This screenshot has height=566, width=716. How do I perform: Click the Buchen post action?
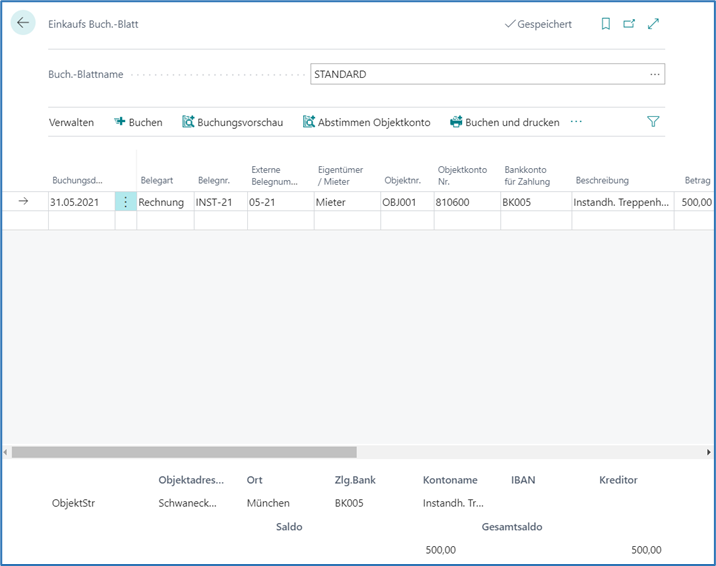click(x=138, y=122)
